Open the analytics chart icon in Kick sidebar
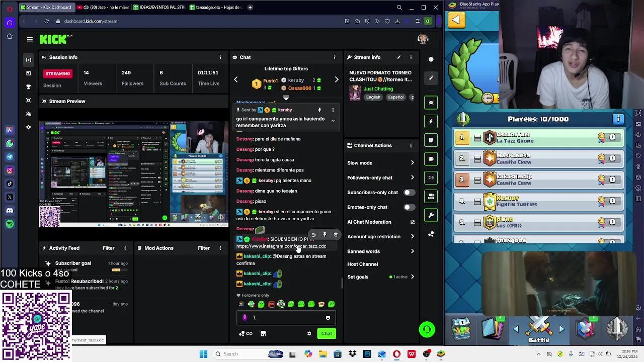 (28, 73)
